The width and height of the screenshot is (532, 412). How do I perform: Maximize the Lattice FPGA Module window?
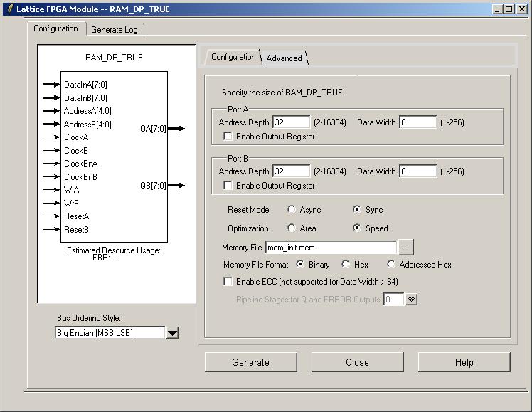click(509, 9)
